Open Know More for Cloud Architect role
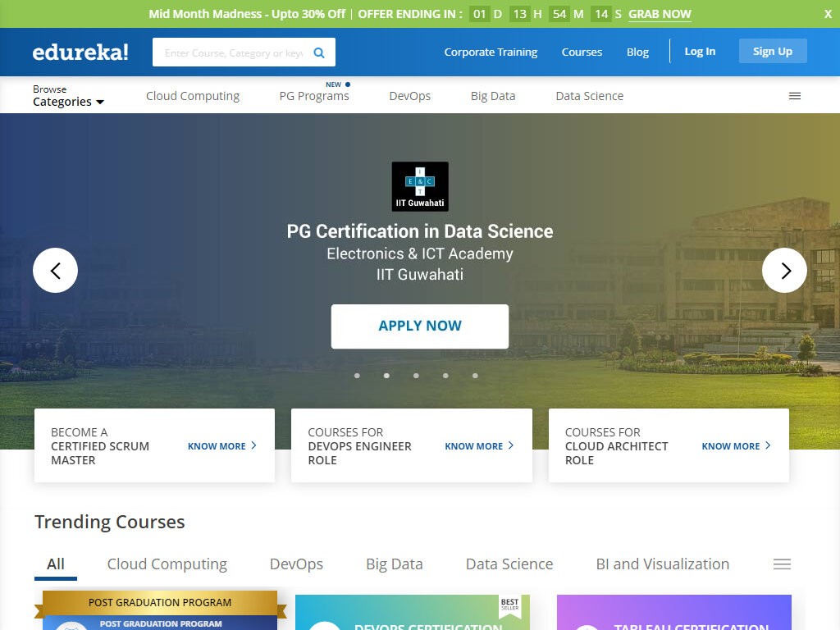 736,445
